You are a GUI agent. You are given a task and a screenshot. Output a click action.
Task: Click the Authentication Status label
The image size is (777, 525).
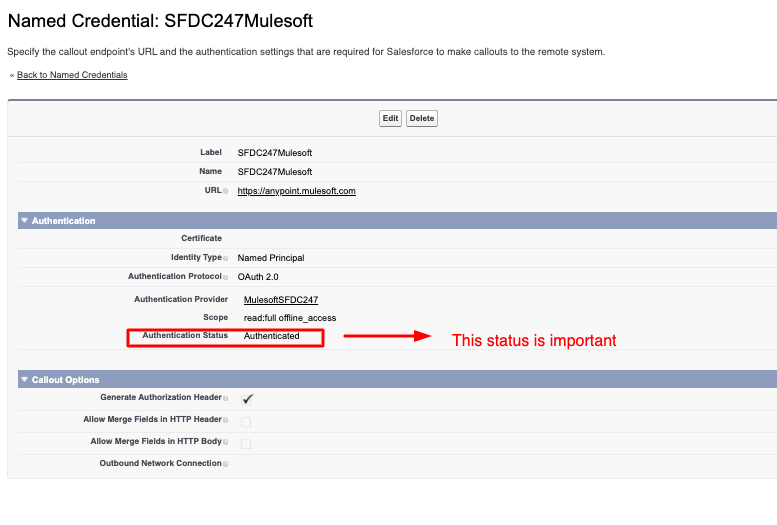click(185, 335)
